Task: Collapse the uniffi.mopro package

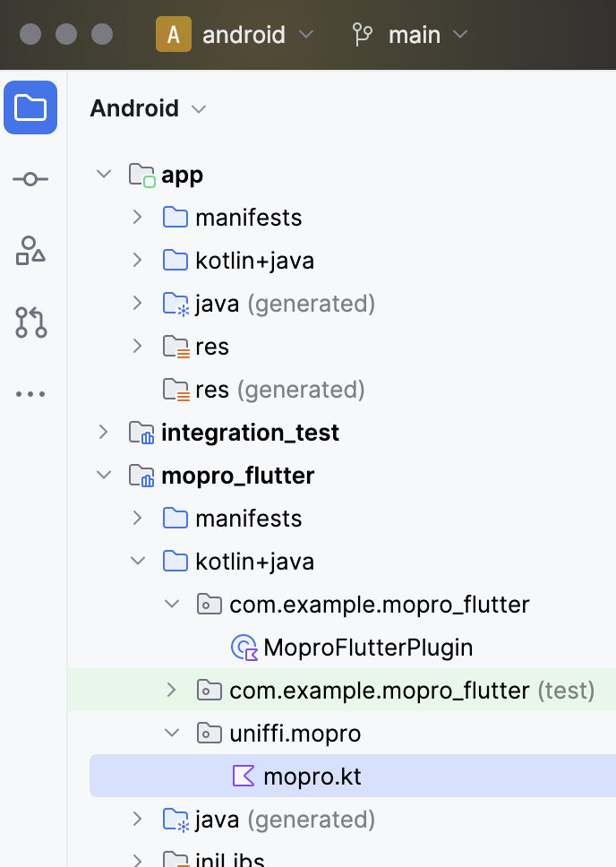Action: tap(171, 733)
